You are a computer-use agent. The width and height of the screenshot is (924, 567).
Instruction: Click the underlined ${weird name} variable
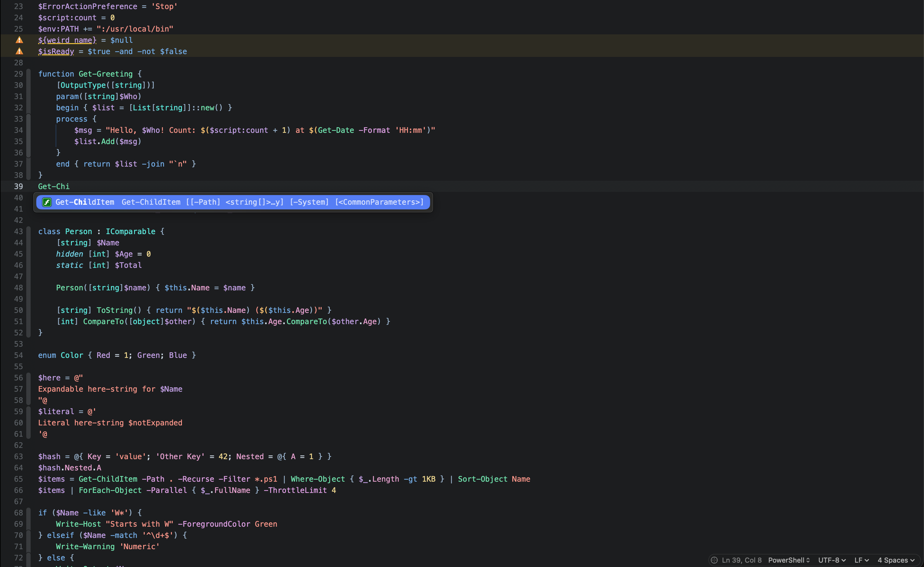(x=67, y=40)
